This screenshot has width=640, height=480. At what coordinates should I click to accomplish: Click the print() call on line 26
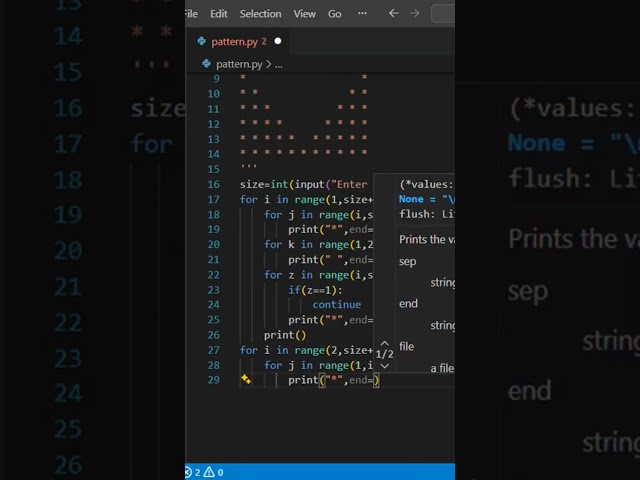(x=285, y=336)
